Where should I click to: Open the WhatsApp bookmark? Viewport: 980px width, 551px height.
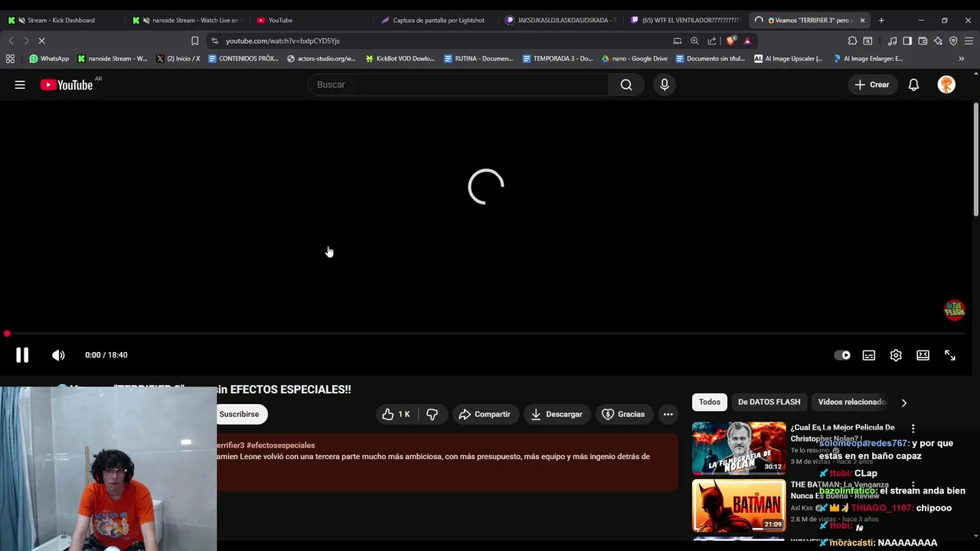pos(48,58)
